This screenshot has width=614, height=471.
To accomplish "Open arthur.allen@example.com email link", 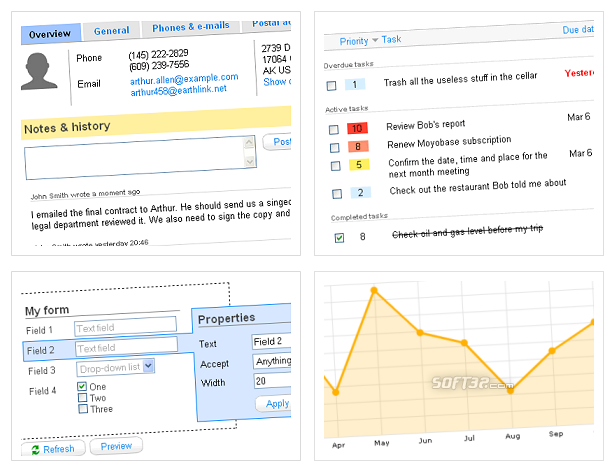I will [x=184, y=79].
